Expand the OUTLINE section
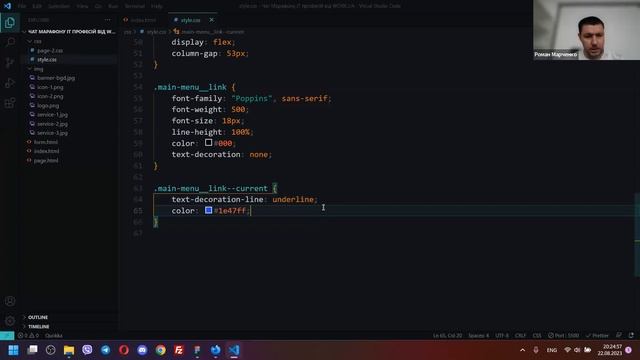Viewport: 640px width, 360px height. [x=38, y=317]
